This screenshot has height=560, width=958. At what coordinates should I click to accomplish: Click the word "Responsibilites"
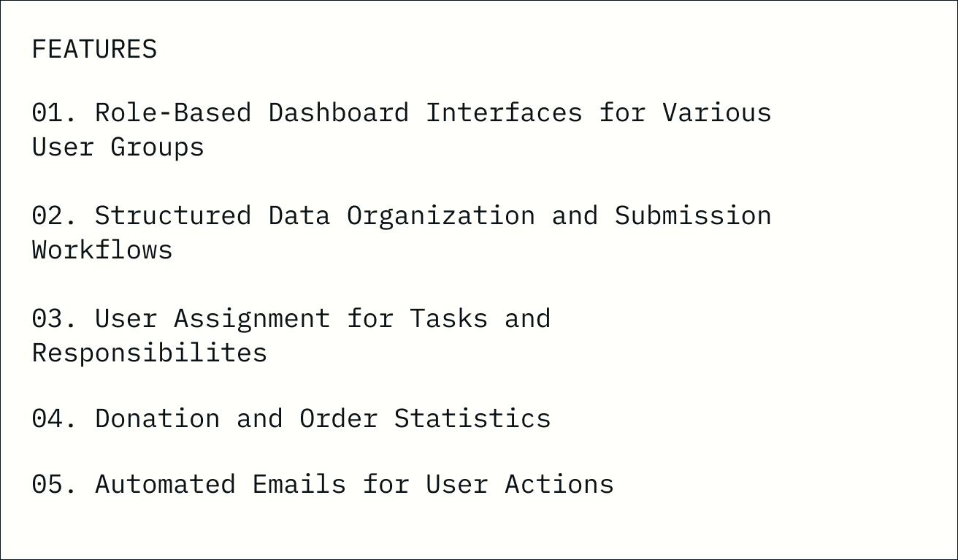tap(150, 353)
